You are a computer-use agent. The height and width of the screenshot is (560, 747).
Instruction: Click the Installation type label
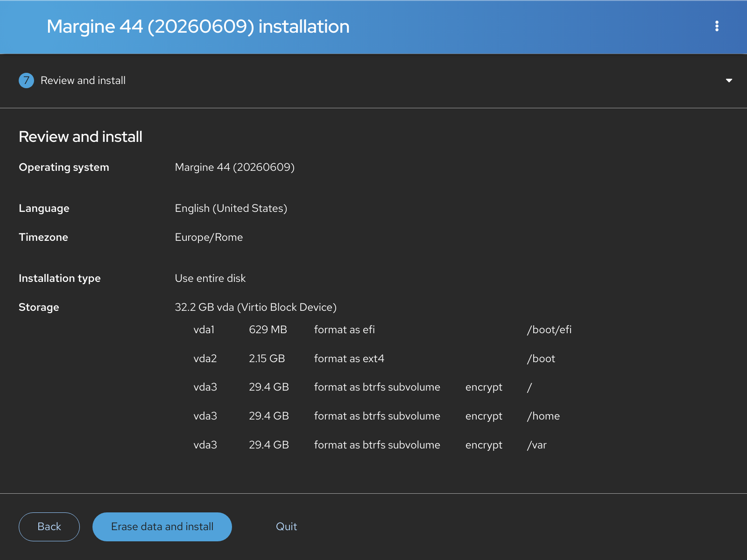[60, 278]
